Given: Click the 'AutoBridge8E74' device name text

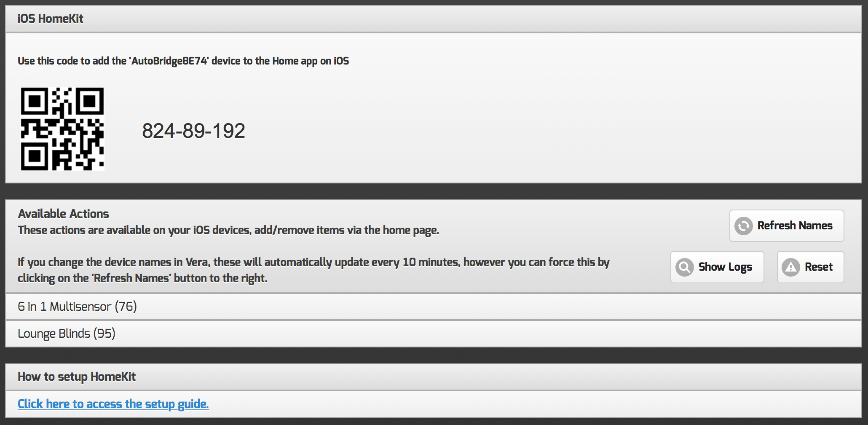Looking at the screenshot, I should click(x=169, y=61).
